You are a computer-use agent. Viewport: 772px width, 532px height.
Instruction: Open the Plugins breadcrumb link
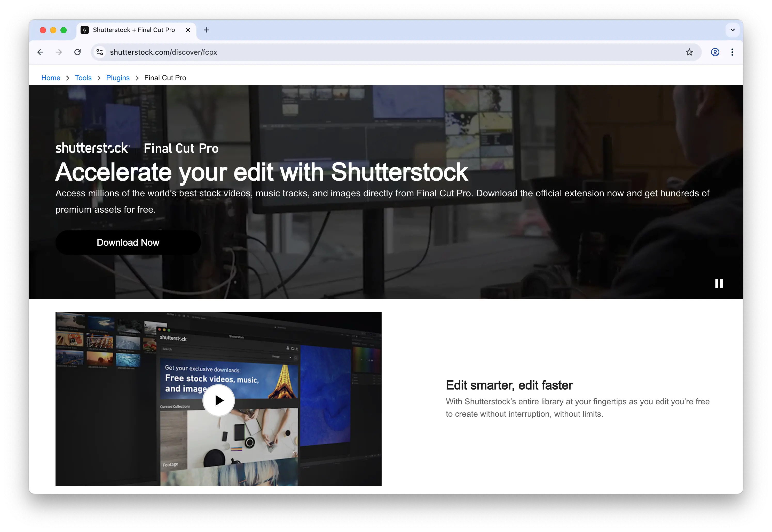click(x=118, y=78)
